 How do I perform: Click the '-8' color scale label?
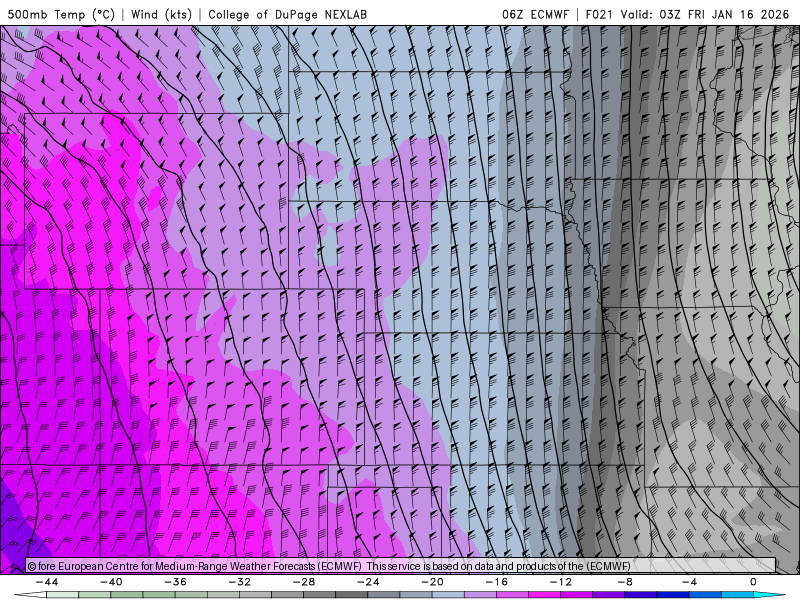point(626,582)
